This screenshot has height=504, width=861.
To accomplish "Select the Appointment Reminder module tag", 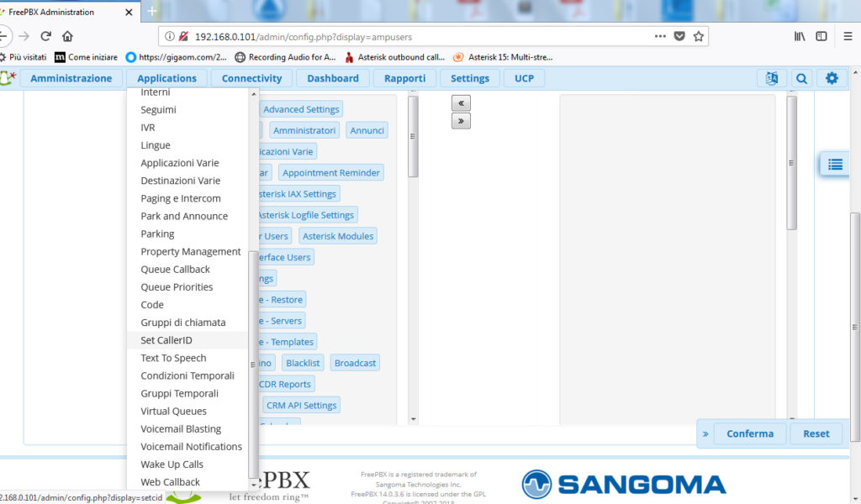I will [331, 173].
